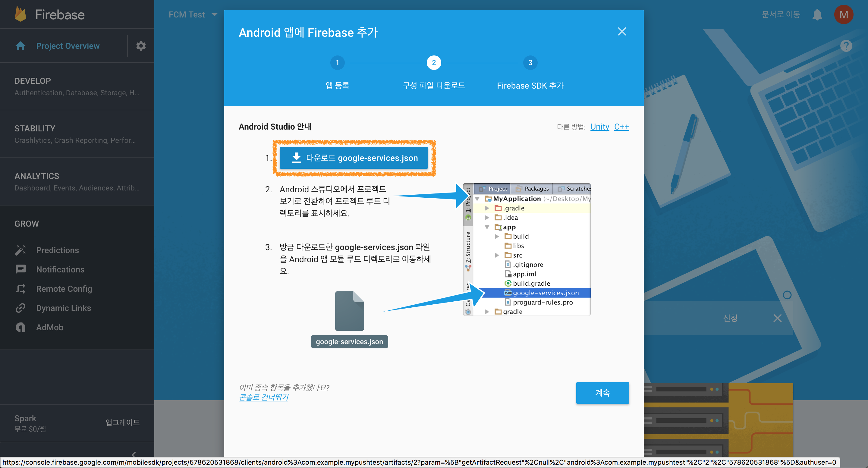Click the Notifications message icon
The width and height of the screenshot is (868, 468).
pos(20,269)
